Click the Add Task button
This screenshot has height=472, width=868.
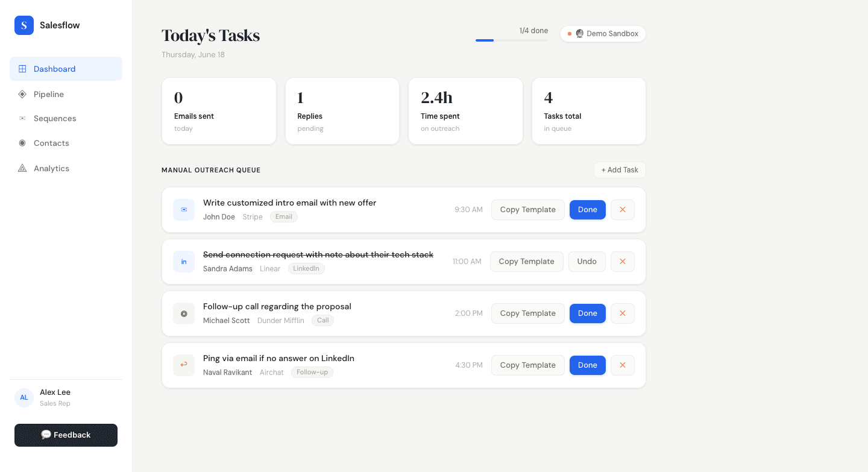[x=620, y=170]
